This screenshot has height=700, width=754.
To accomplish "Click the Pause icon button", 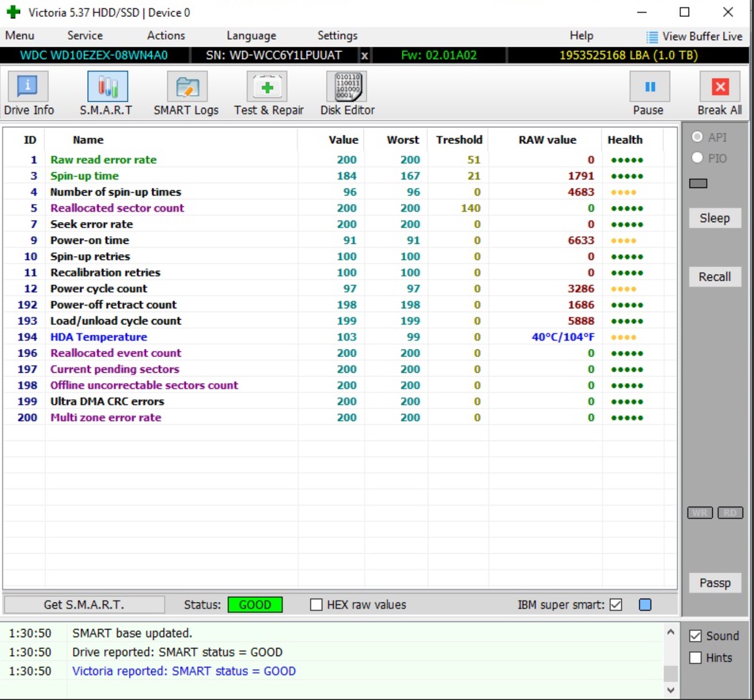I will pos(649,87).
